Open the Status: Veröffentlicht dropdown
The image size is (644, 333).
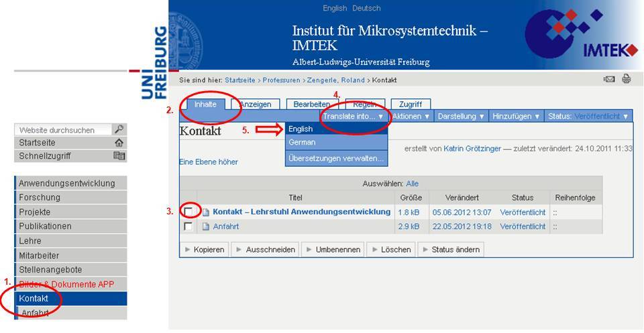[588, 117]
